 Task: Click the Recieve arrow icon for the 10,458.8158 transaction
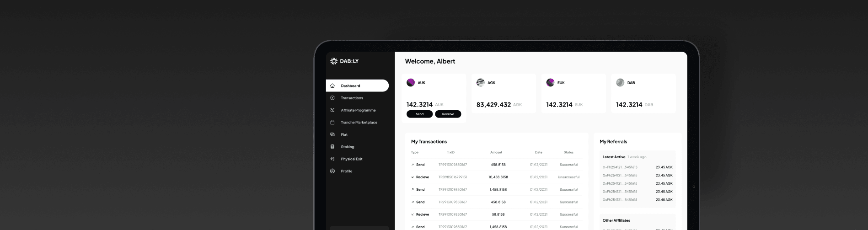413,177
